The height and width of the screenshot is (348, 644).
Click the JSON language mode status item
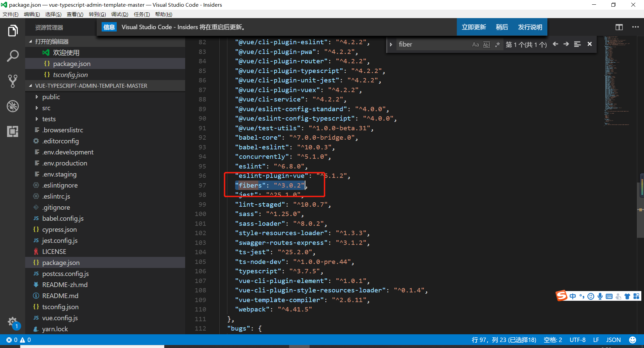coord(613,340)
